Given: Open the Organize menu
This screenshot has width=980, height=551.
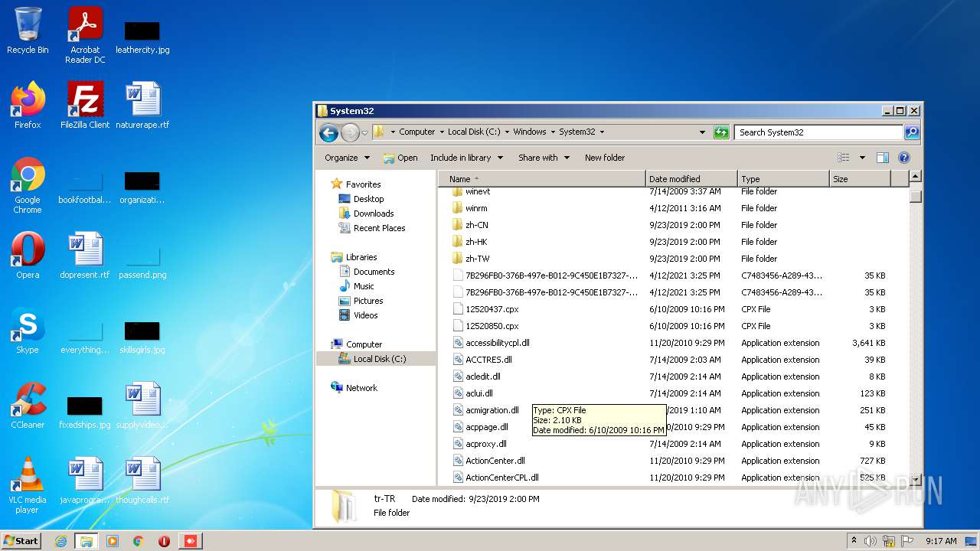Looking at the screenshot, I should pos(347,158).
